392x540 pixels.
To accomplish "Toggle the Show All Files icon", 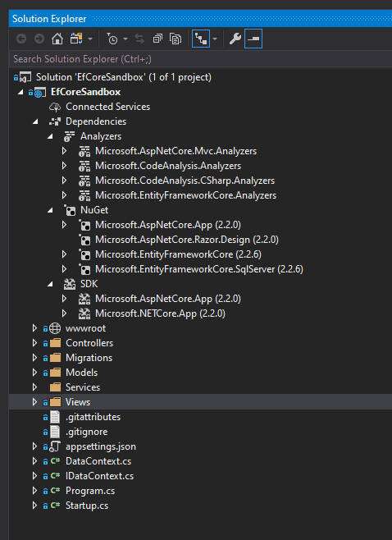I will click(x=175, y=39).
